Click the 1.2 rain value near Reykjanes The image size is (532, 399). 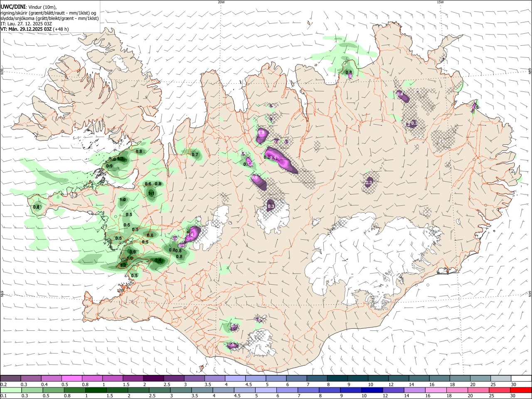click(123, 265)
